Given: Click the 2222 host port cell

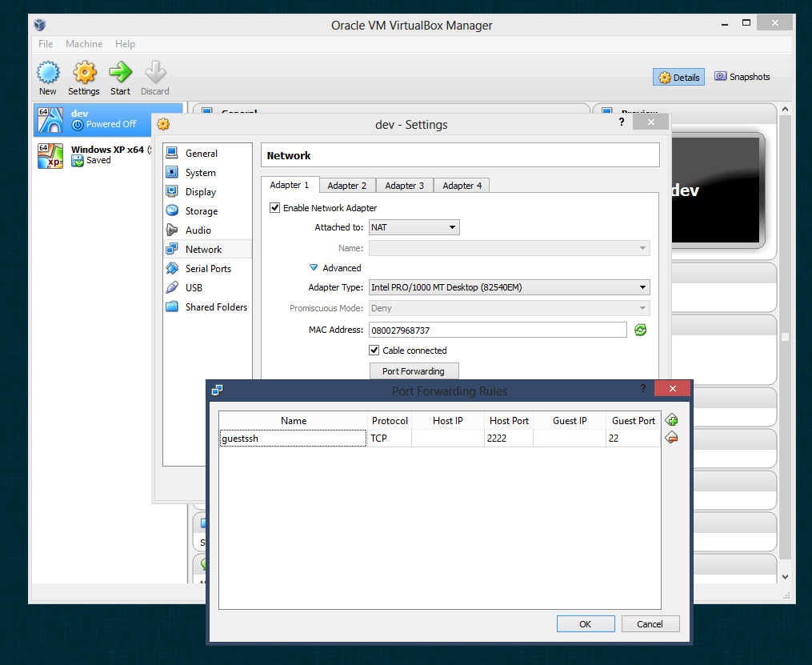Looking at the screenshot, I should 509,439.
